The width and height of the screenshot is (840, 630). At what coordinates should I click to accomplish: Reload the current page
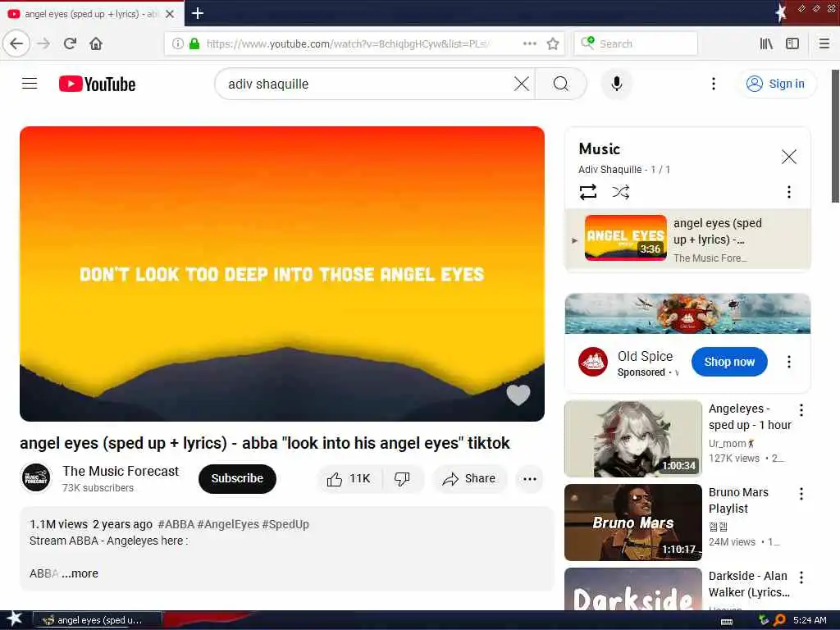71,43
